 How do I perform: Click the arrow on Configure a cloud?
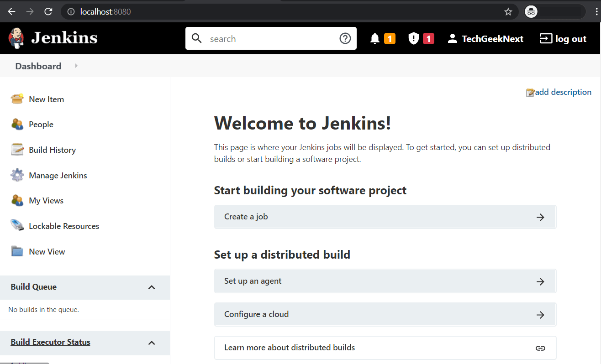540,315
